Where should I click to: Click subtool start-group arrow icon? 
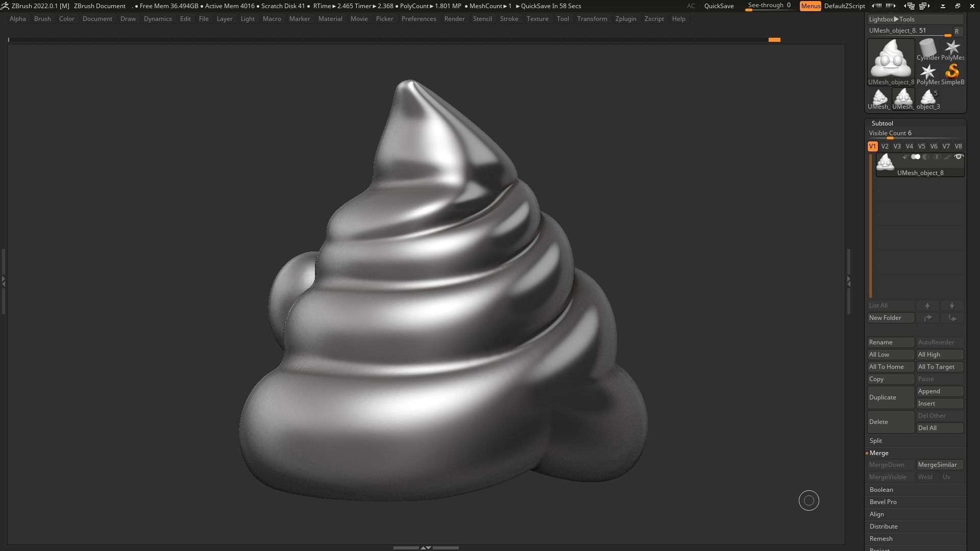905,157
